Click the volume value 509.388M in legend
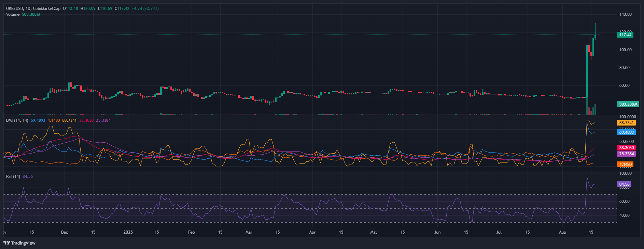The image size is (644, 249). pyautogui.click(x=31, y=14)
